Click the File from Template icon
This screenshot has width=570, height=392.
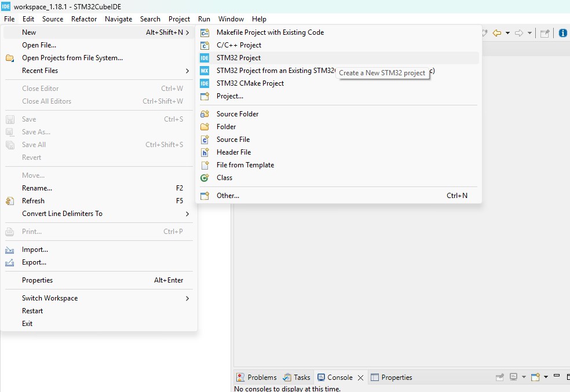coord(204,165)
